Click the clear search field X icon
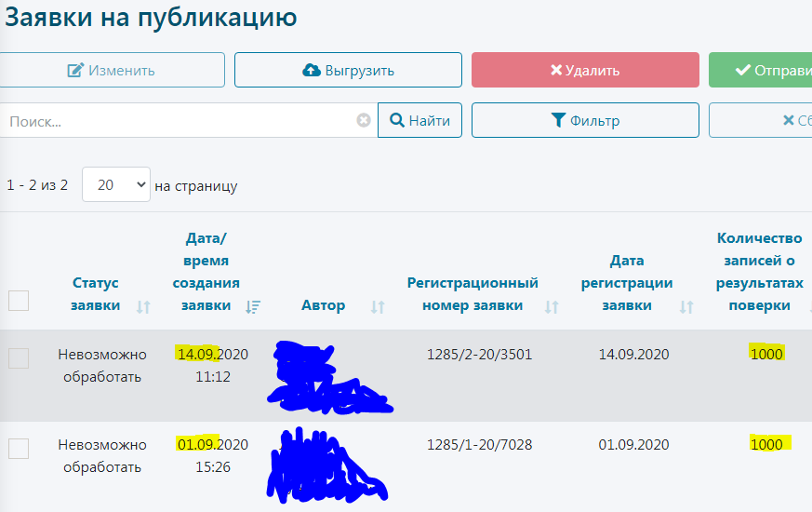812x512 pixels. (x=364, y=120)
